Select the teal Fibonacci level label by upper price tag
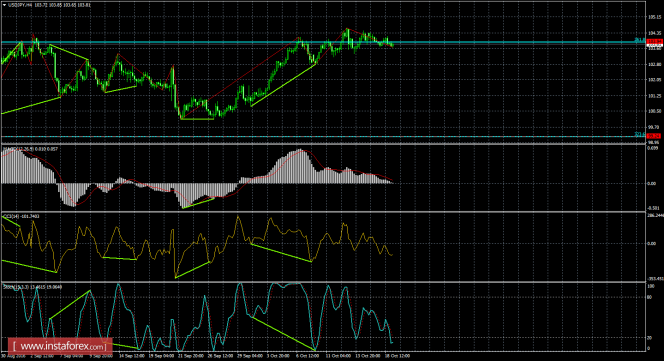 click(639, 40)
